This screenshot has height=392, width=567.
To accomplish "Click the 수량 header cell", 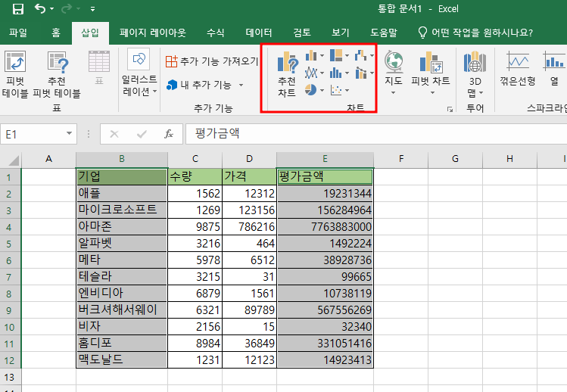I will pyautogui.click(x=195, y=176).
